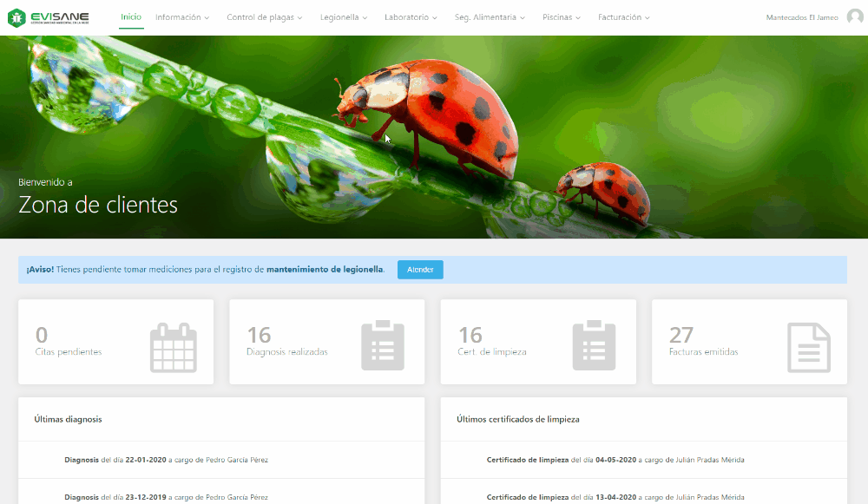Click the Mantecados El Jameo account name

click(802, 17)
